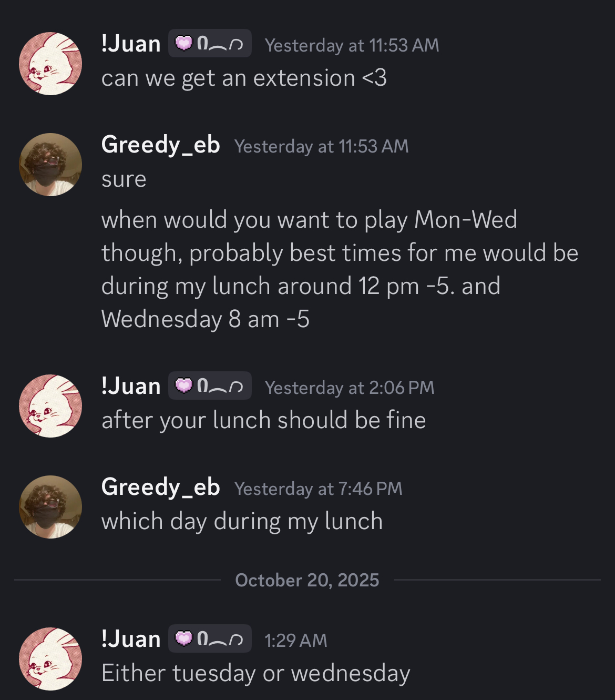Click !Juan's avatar beside the 1:29 AM message

50,659
